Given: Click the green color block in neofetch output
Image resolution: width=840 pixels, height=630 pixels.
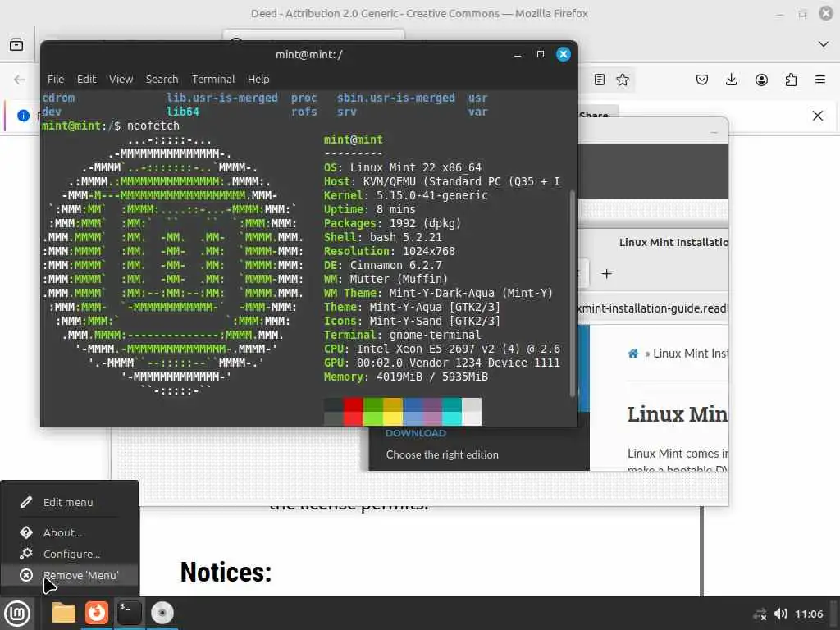Looking at the screenshot, I should [x=373, y=412].
